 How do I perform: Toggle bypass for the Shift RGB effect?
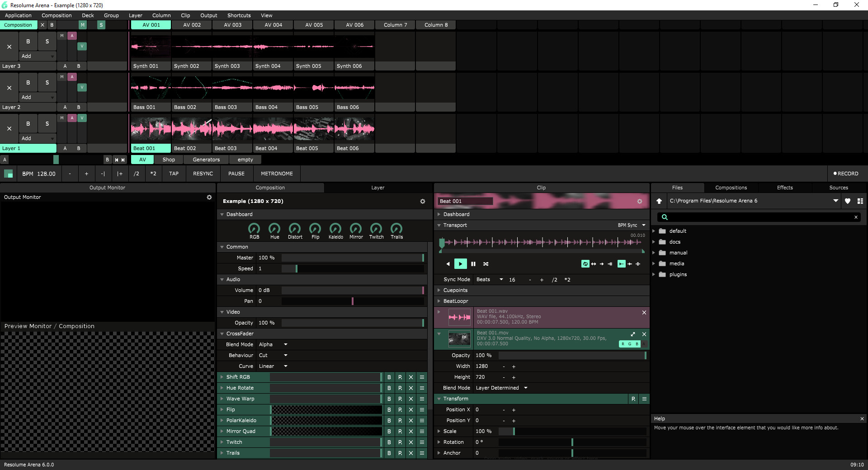click(389, 377)
